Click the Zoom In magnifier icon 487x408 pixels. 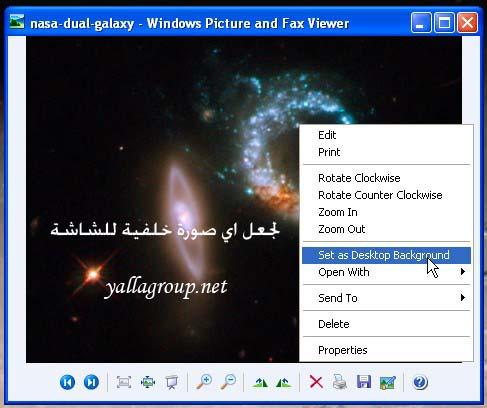click(204, 382)
